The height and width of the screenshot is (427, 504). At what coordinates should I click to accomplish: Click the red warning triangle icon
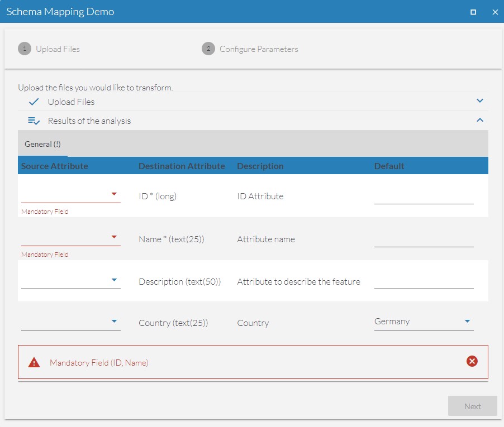(x=34, y=363)
